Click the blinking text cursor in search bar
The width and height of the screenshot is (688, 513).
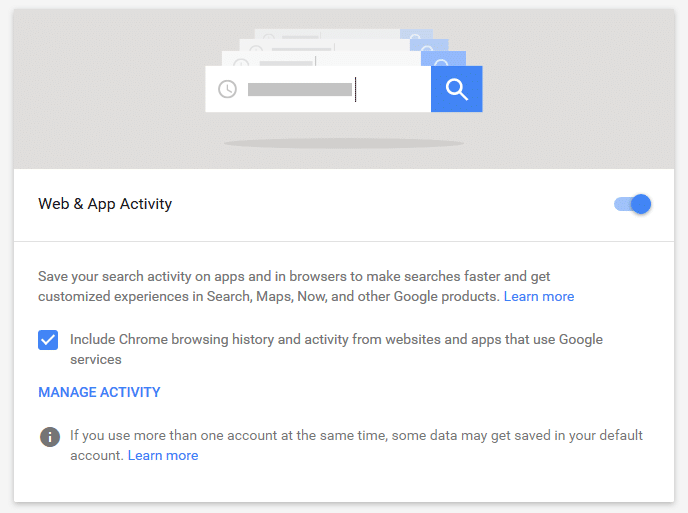coord(355,90)
